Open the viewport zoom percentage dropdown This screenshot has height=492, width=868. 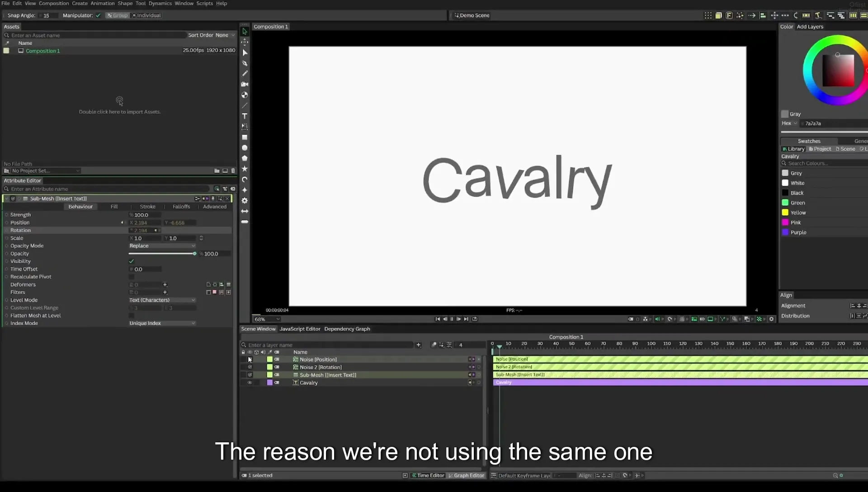pyautogui.click(x=267, y=319)
